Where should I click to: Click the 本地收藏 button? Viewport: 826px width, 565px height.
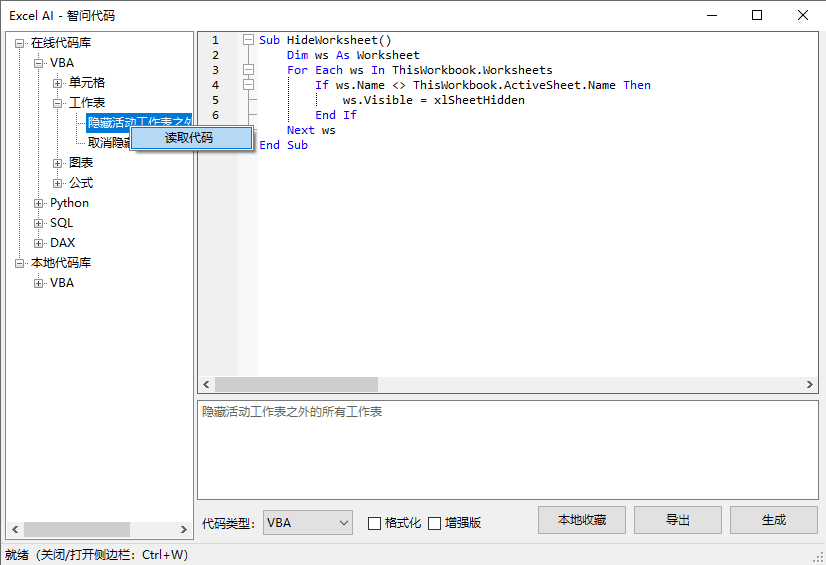tap(582, 520)
